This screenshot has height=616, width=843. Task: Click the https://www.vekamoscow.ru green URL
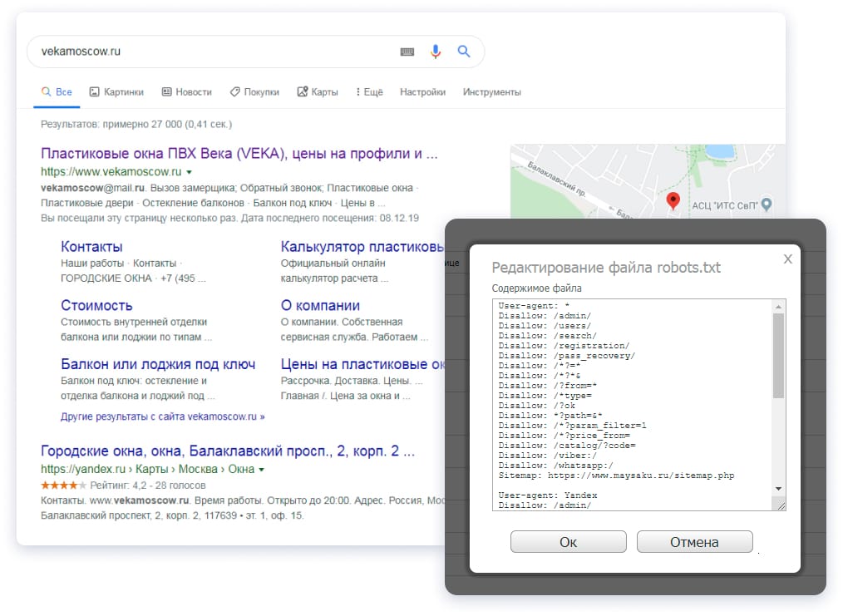coord(111,172)
